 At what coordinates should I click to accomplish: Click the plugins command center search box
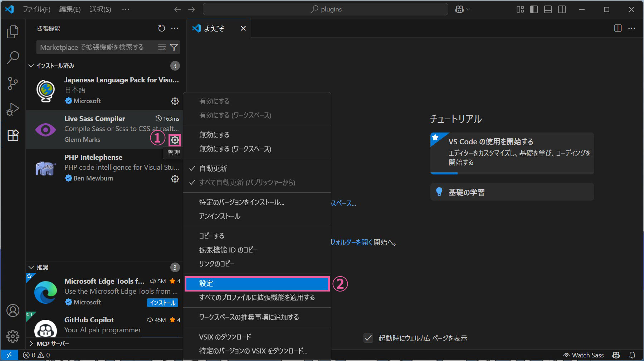click(325, 9)
